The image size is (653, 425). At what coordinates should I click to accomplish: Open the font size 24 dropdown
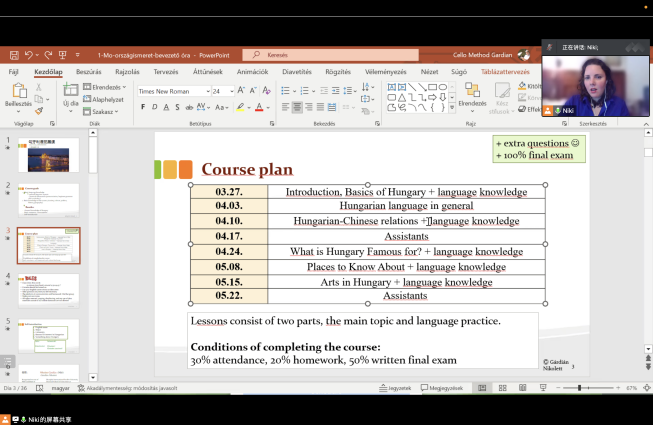coord(232,91)
